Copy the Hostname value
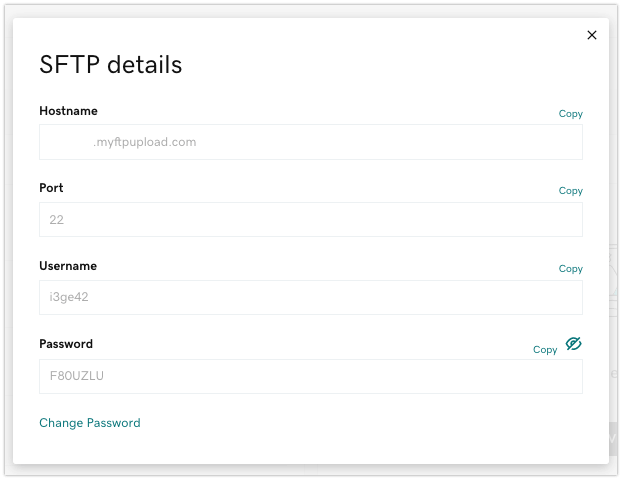The height and width of the screenshot is (480, 622). pos(570,114)
